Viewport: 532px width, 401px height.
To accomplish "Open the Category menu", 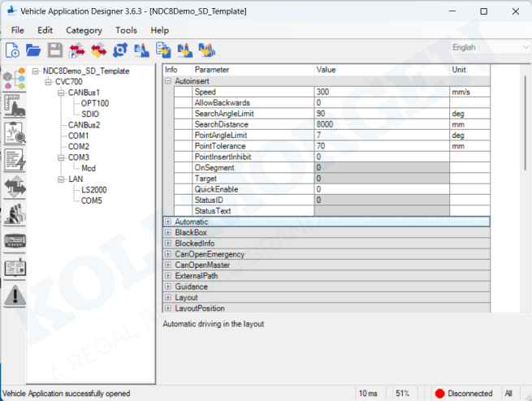I will coord(84,30).
